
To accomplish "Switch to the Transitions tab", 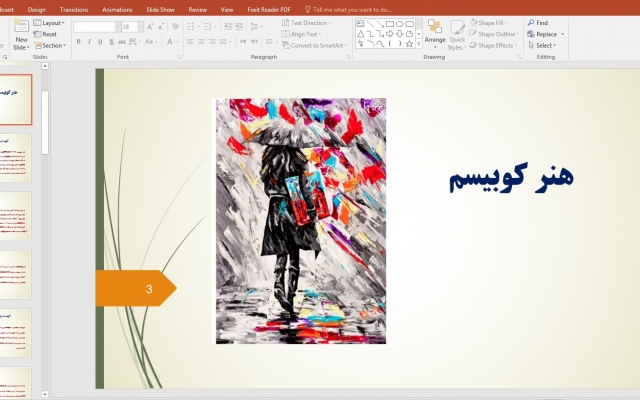I will click(74, 9).
